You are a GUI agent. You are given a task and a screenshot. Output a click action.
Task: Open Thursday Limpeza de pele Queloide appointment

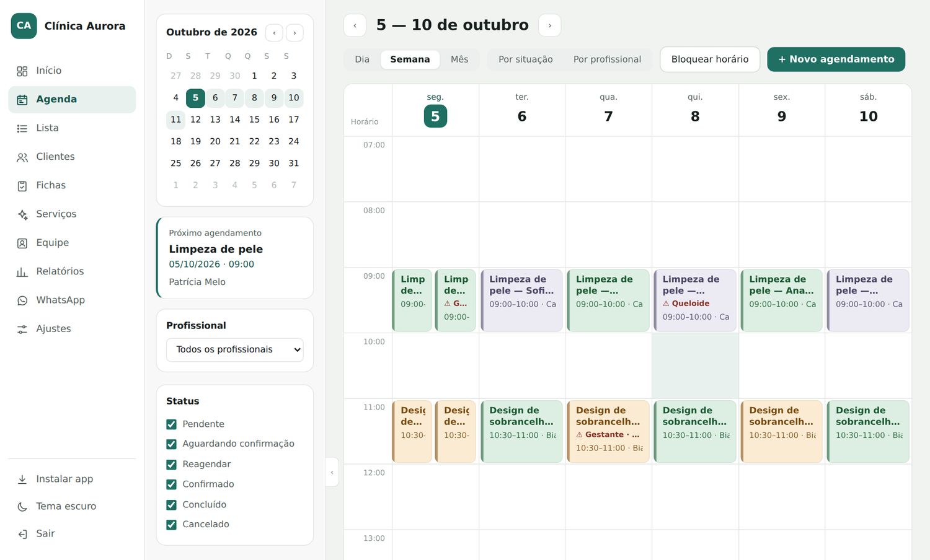(x=695, y=300)
